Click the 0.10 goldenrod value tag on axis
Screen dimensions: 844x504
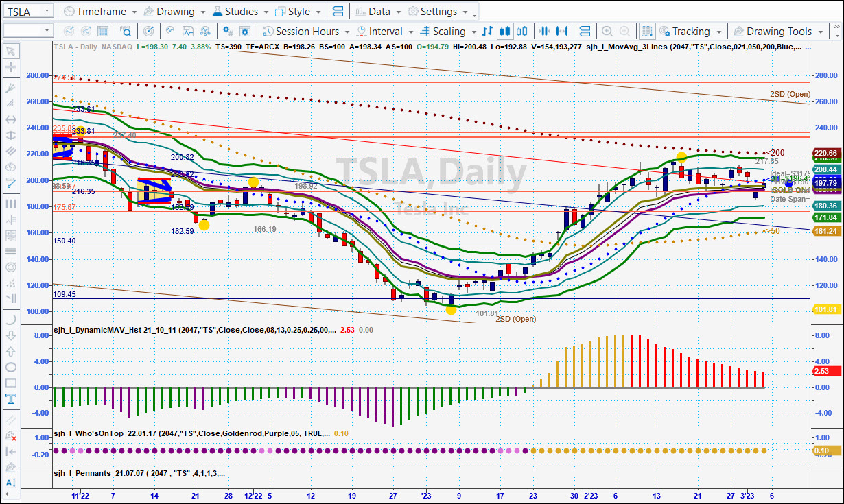(x=825, y=451)
